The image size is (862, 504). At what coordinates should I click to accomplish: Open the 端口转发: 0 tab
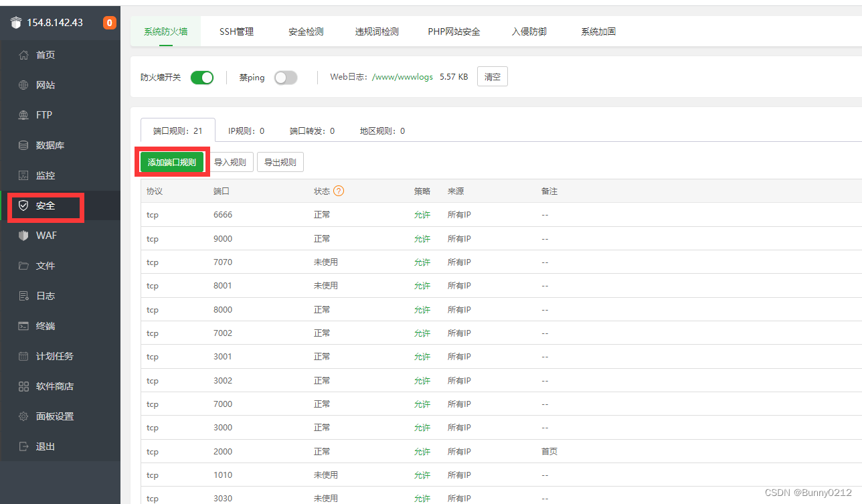312,131
